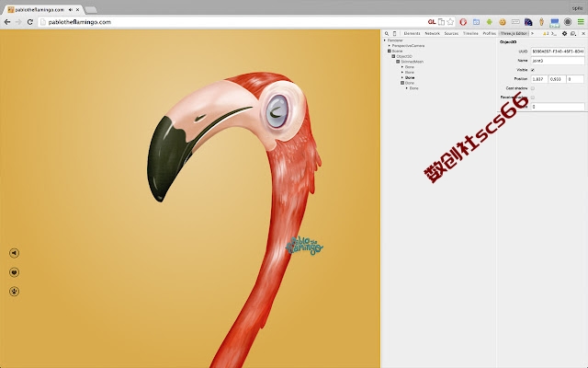Click the Pablo the Flamingo logo
The image size is (588, 368).
click(304, 246)
